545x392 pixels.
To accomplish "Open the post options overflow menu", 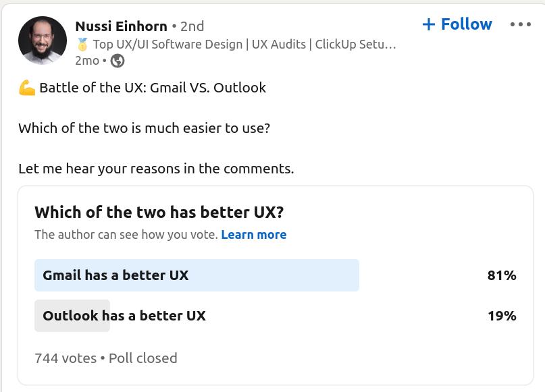I will (521, 24).
